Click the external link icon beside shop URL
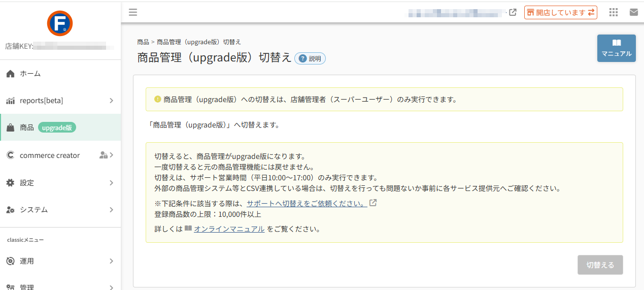 click(x=513, y=12)
